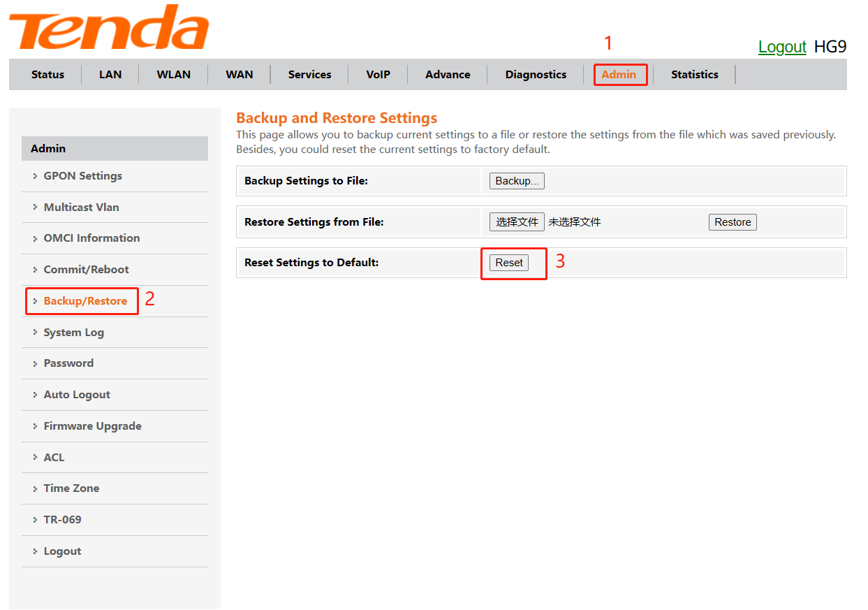The width and height of the screenshot is (868, 610).
Task: Click the Restore button
Action: point(733,222)
